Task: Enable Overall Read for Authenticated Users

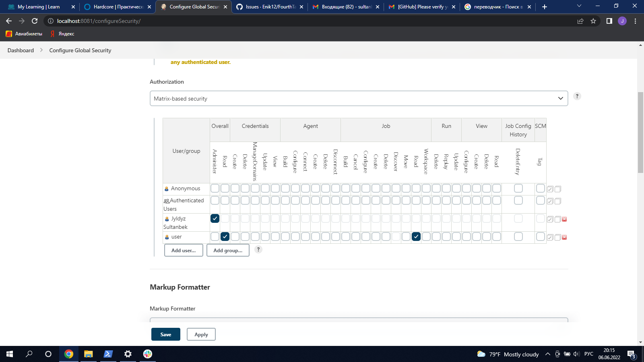Action: [x=225, y=200]
